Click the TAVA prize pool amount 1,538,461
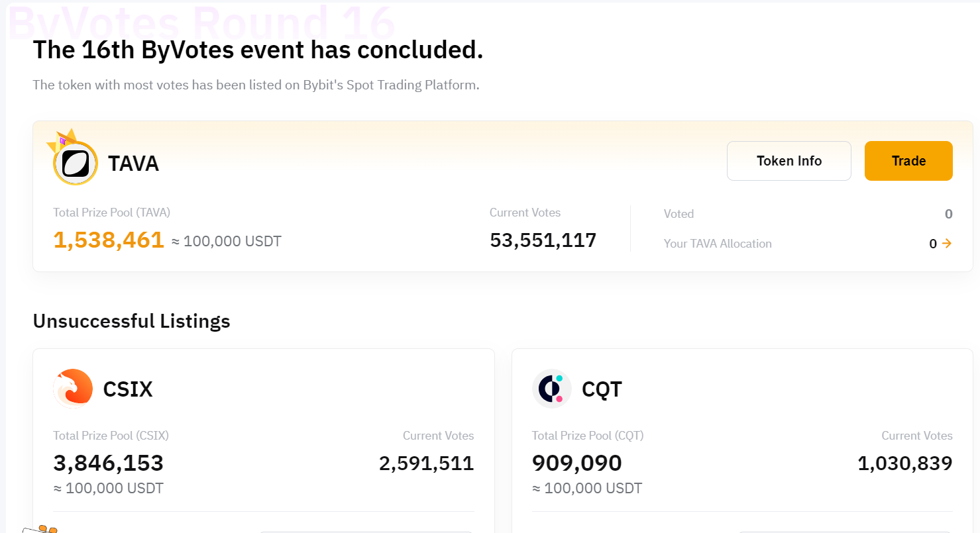980x533 pixels. [x=109, y=240]
